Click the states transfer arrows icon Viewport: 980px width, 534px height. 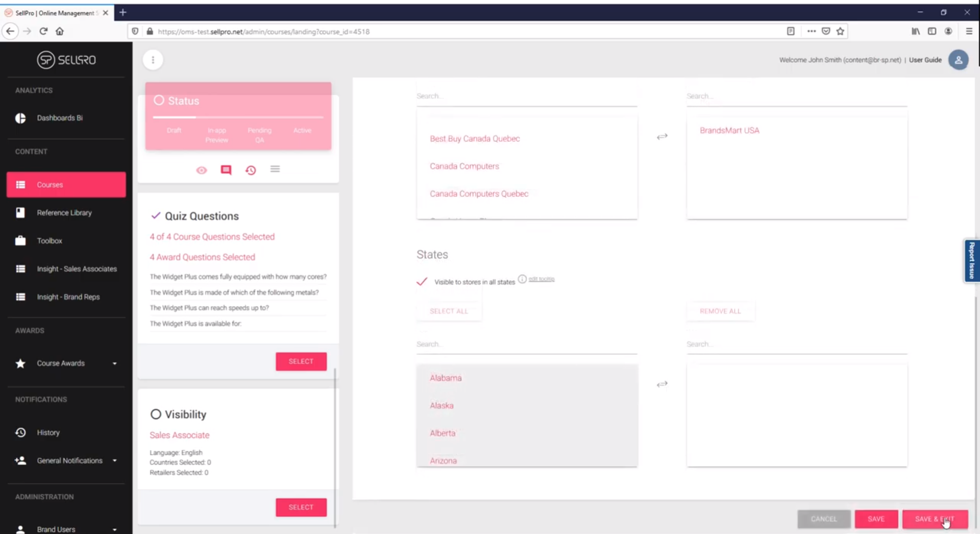click(662, 384)
